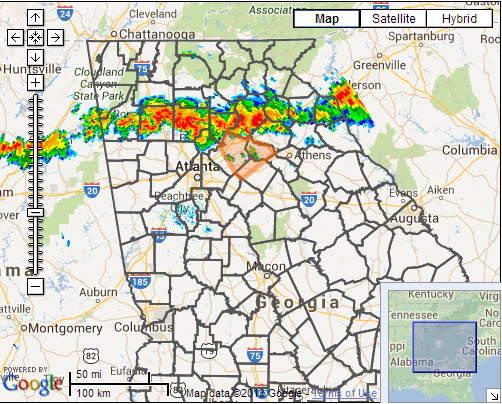Pan the map right with arrow button
Image resolution: width=502 pixels, height=404 pixels.
(55, 37)
